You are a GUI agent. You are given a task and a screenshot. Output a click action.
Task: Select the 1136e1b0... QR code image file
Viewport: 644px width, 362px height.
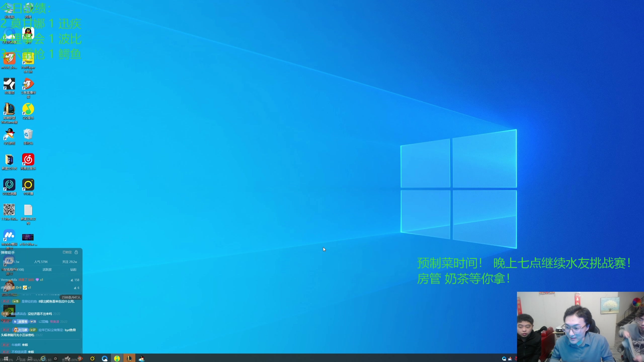point(9,212)
